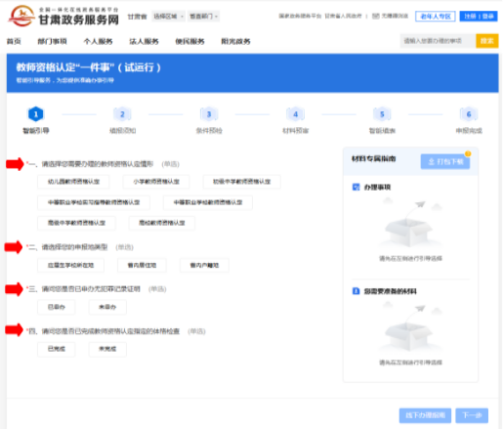Open 个人服务 navigation item
504x429 pixels.
[98, 41]
